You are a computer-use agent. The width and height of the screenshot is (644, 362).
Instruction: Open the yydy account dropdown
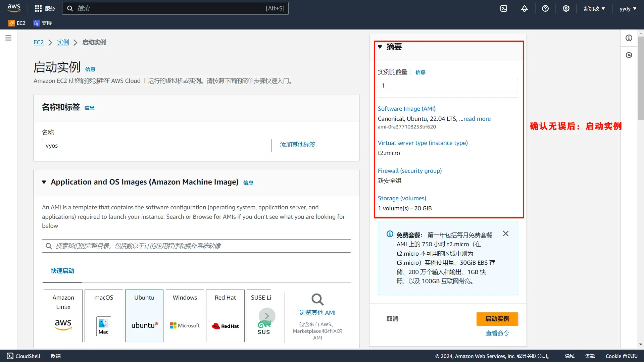click(x=628, y=8)
